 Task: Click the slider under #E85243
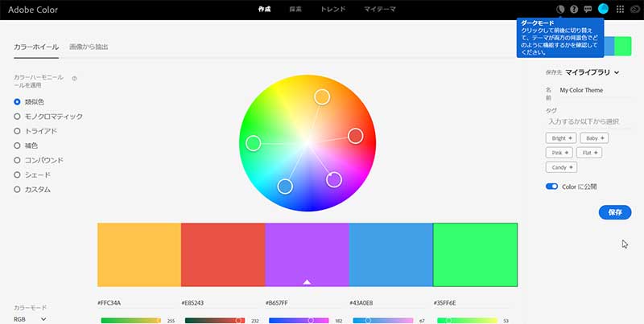[215, 320]
